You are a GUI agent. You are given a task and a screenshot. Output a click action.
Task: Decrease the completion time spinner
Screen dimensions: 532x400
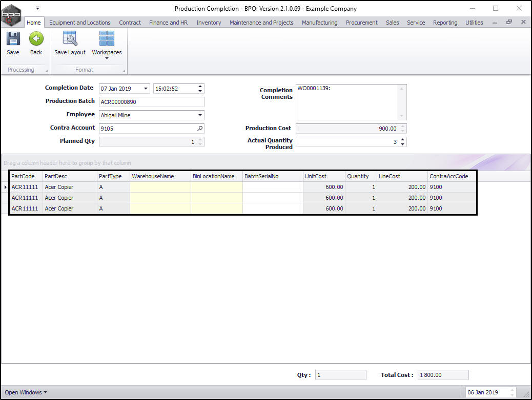(x=200, y=91)
